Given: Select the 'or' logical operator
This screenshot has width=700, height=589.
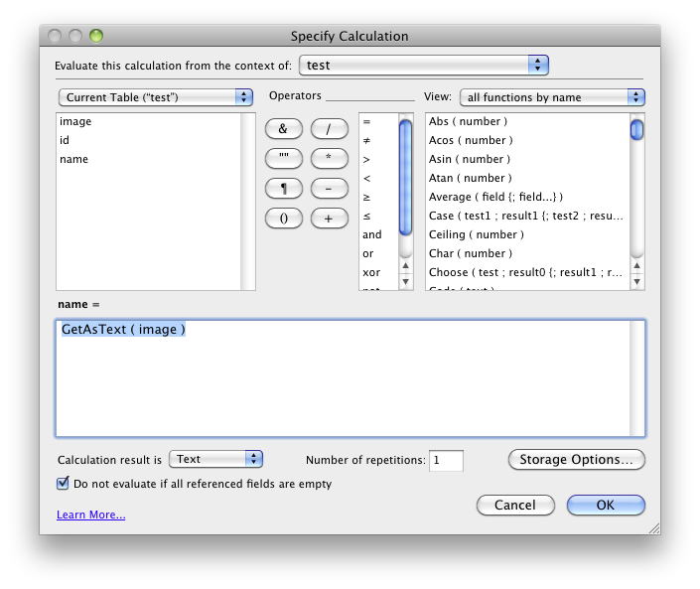Looking at the screenshot, I should (x=378, y=253).
